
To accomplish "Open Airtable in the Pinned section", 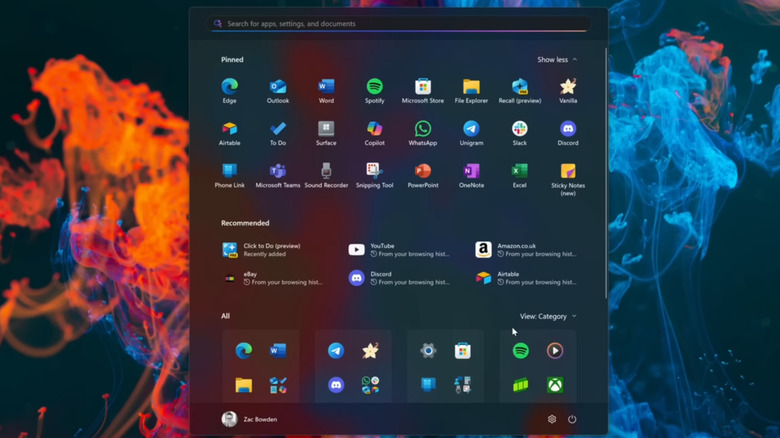I will pos(229,133).
